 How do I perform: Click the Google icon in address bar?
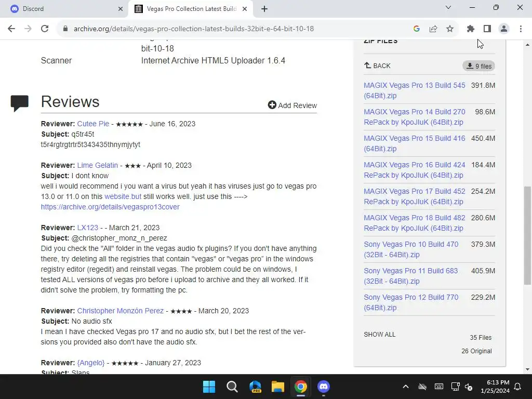pyautogui.click(x=417, y=29)
